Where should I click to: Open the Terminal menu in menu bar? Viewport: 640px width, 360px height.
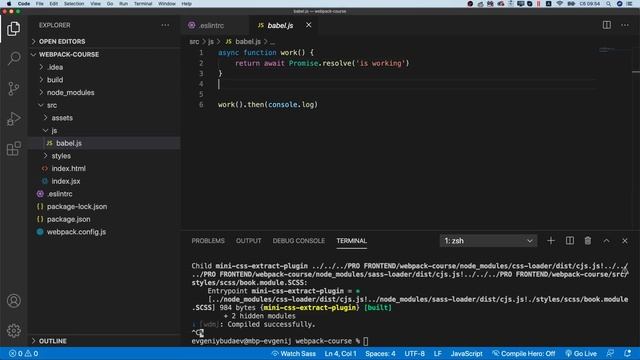[143, 4]
